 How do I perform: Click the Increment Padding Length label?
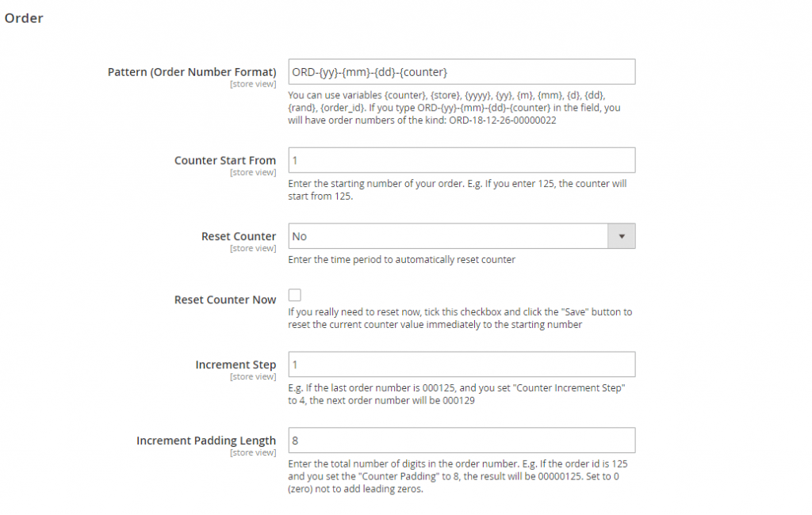tap(205, 440)
